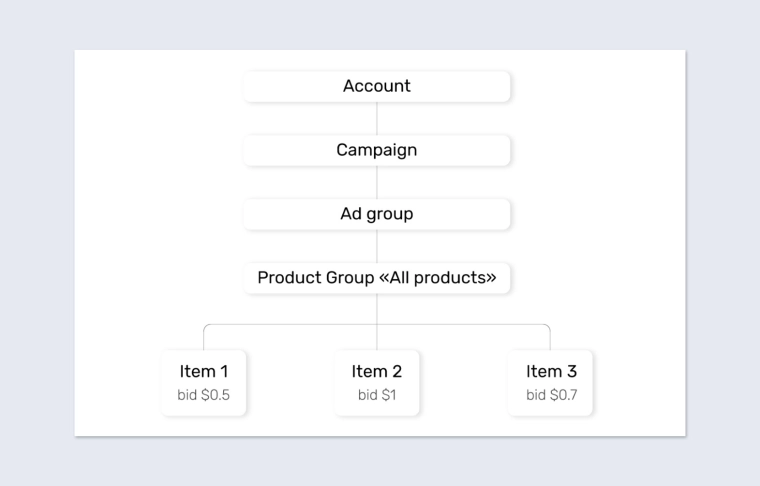760x486 pixels.
Task: Click connector line between Campaign and Ad group
Action: tap(377, 182)
